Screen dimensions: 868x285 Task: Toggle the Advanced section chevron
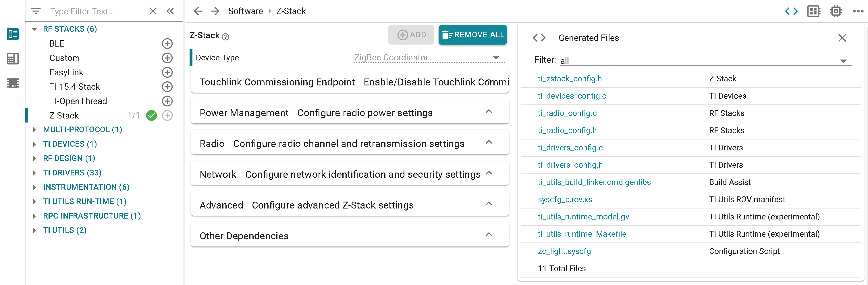(489, 203)
